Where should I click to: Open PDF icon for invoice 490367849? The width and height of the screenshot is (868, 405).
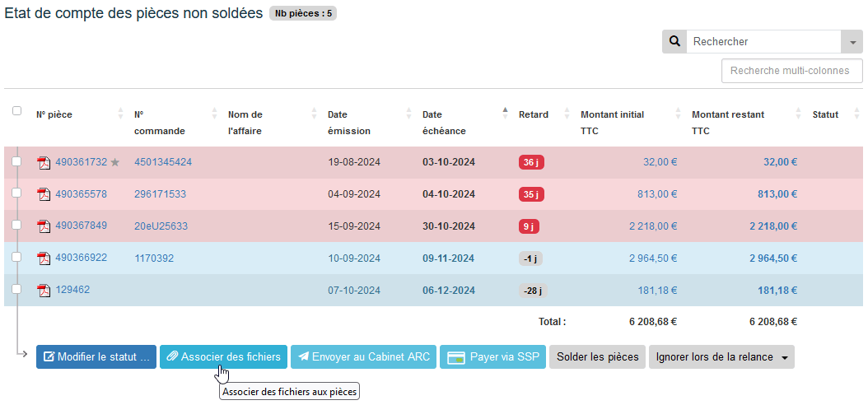click(x=44, y=226)
